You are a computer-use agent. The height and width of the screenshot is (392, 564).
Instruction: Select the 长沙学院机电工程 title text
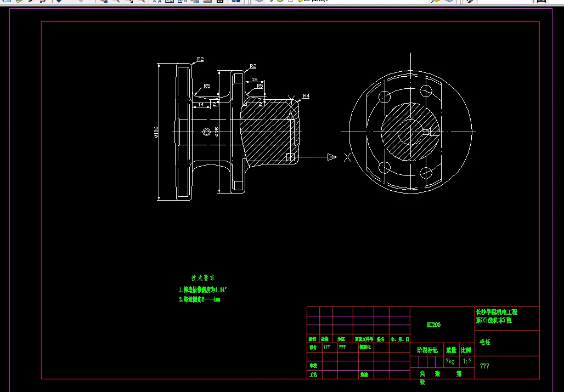click(x=497, y=312)
